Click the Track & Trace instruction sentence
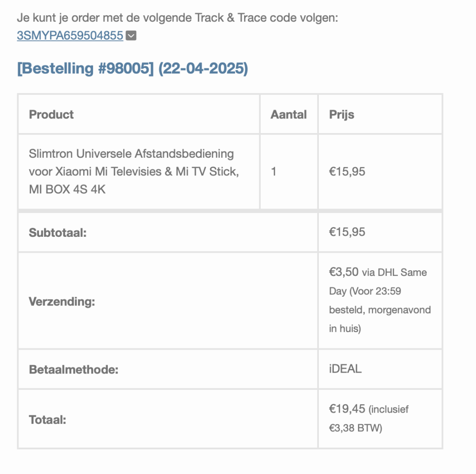The height and width of the screenshot is (474, 476). (177, 18)
